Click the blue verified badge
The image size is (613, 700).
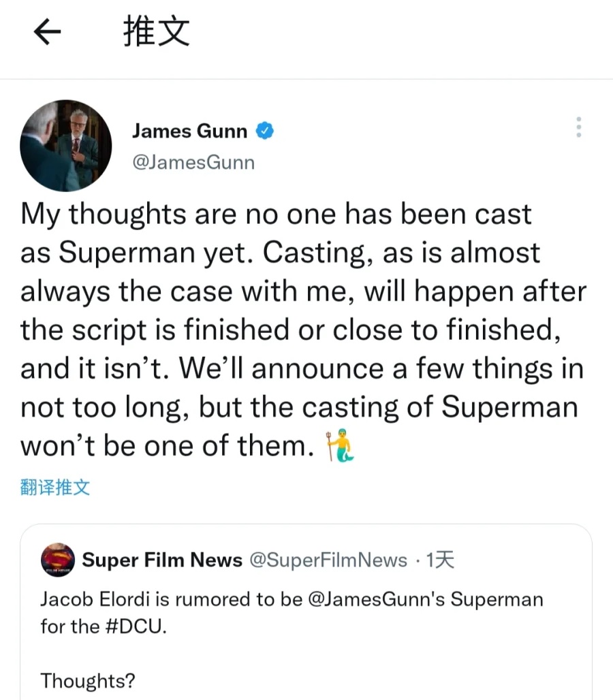coord(265,131)
